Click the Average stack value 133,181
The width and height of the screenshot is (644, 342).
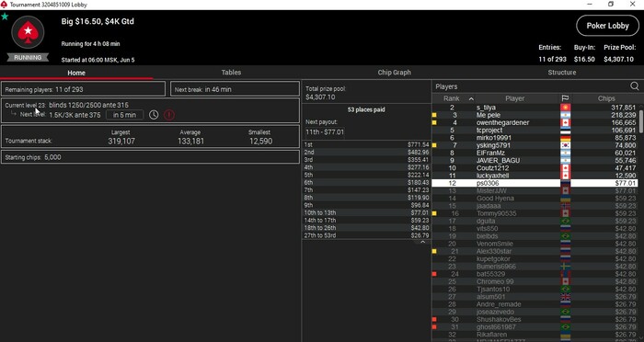pyautogui.click(x=190, y=142)
